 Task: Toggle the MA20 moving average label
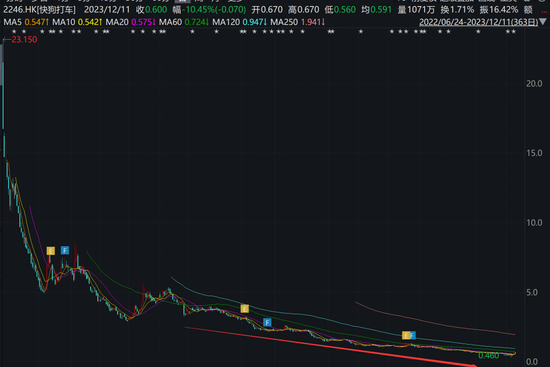pyautogui.click(x=117, y=22)
